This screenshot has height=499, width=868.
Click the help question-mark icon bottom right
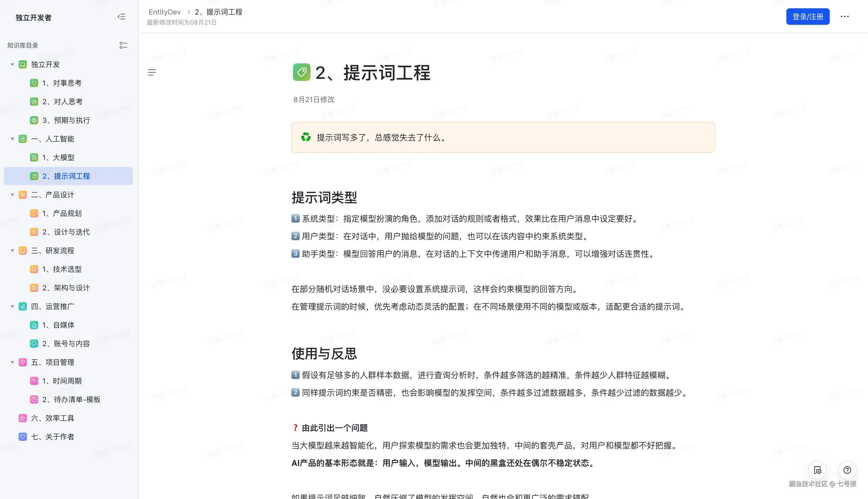coord(847,470)
